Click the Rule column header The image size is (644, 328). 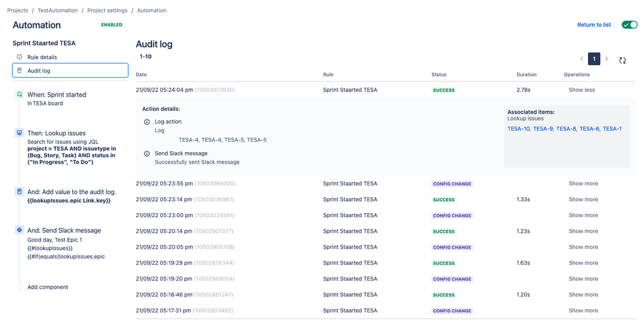[x=328, y=75]
